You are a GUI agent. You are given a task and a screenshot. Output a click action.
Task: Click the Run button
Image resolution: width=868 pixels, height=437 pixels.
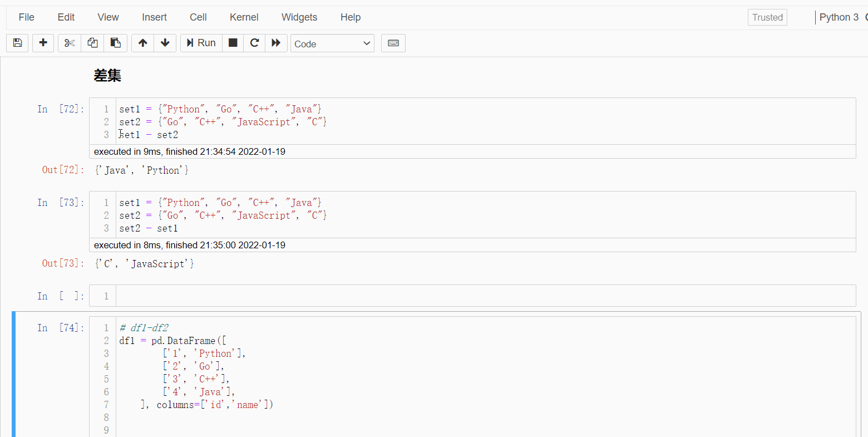coord(201,43)
